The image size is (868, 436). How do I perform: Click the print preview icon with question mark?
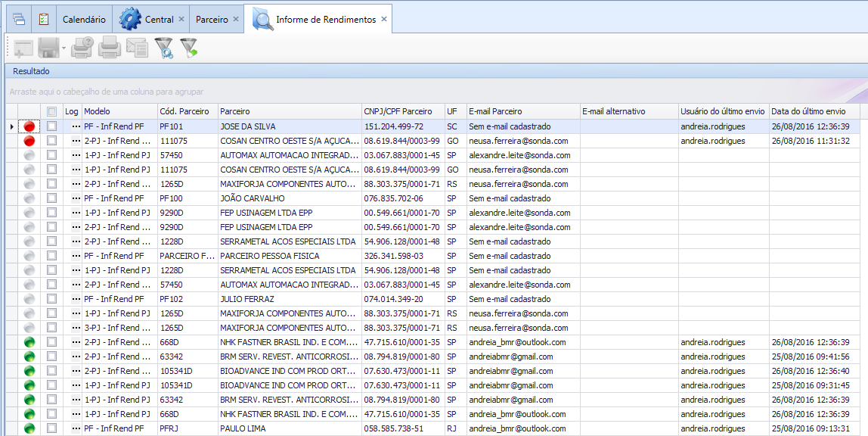(82, 48)
